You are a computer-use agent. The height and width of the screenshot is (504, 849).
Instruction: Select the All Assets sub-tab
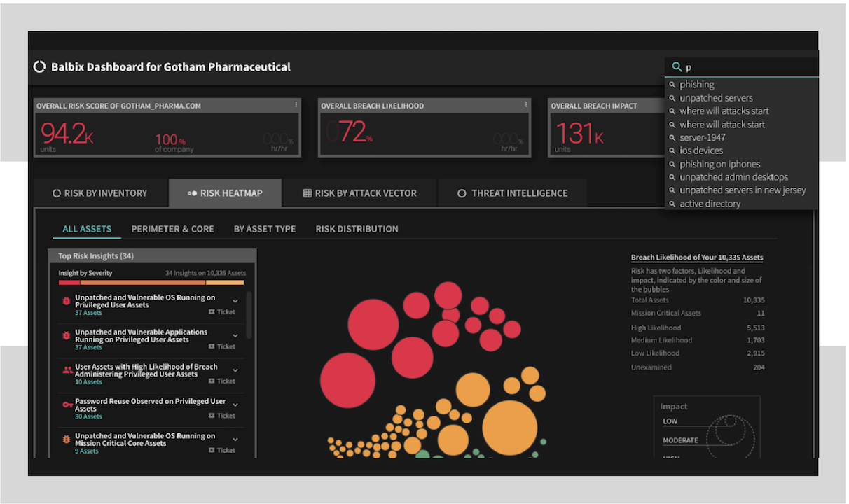87,229
